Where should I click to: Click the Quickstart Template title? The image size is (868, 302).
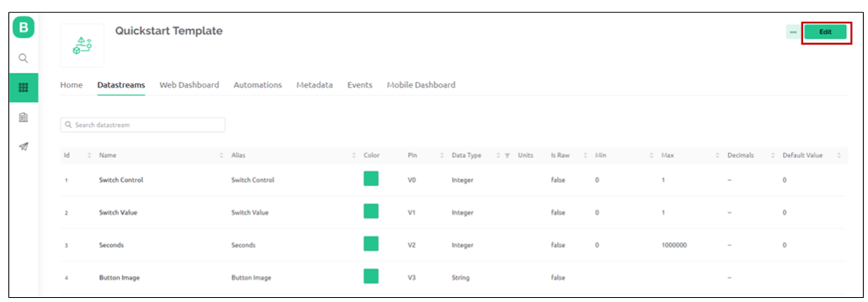[x=169, y=31]
